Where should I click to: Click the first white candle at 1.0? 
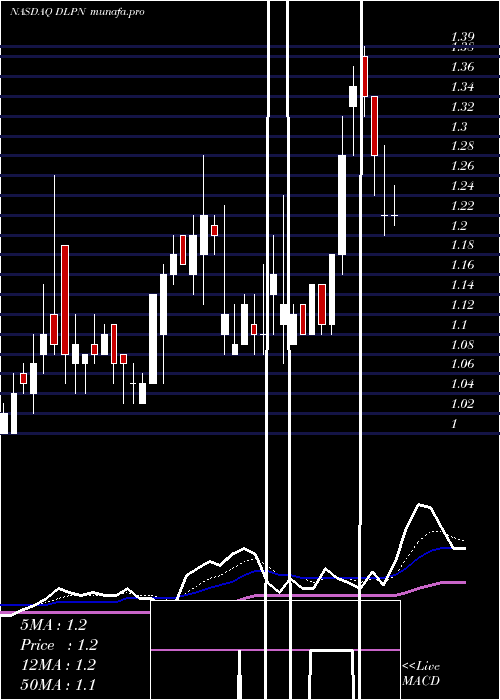pyautogui.click(x=4, y=423)
